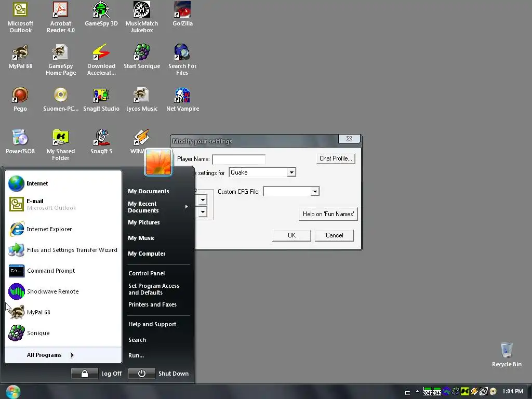Select My Shared Folder desktop icon
The width and height of the screenshot is (532, 399).
pos(61,145)
